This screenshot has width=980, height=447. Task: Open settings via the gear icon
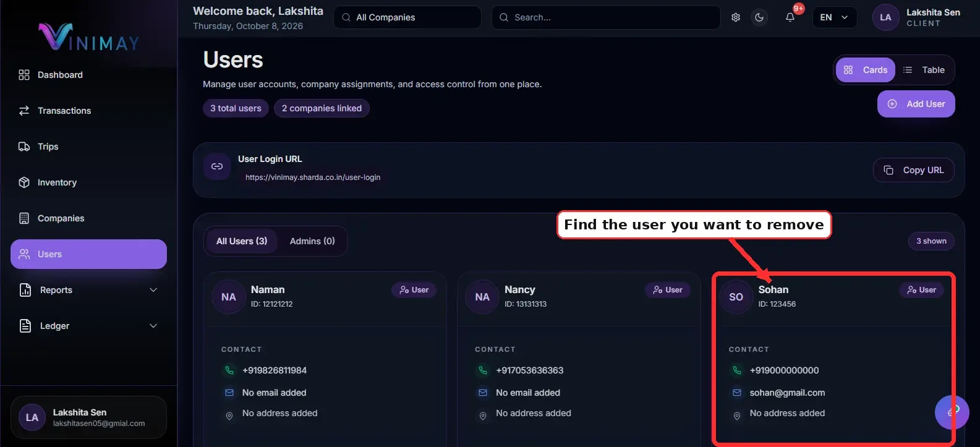[736, 17]
